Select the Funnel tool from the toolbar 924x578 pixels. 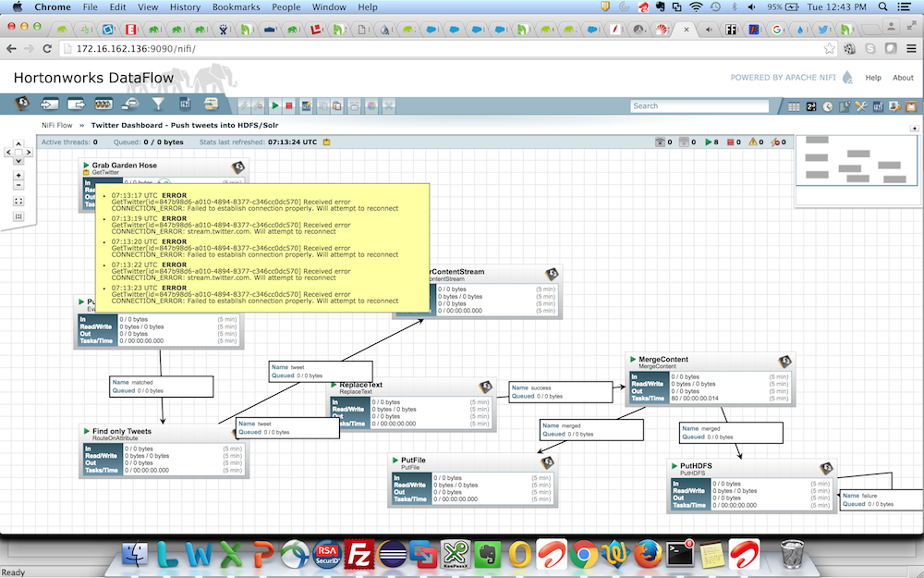[158, 105]
